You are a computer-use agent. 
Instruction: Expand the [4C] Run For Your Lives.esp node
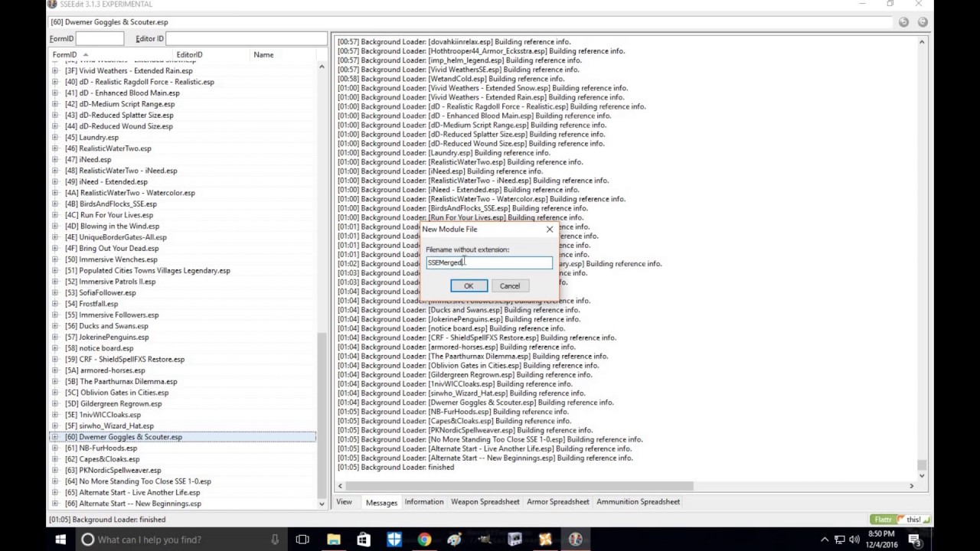(x=55, y=215)
